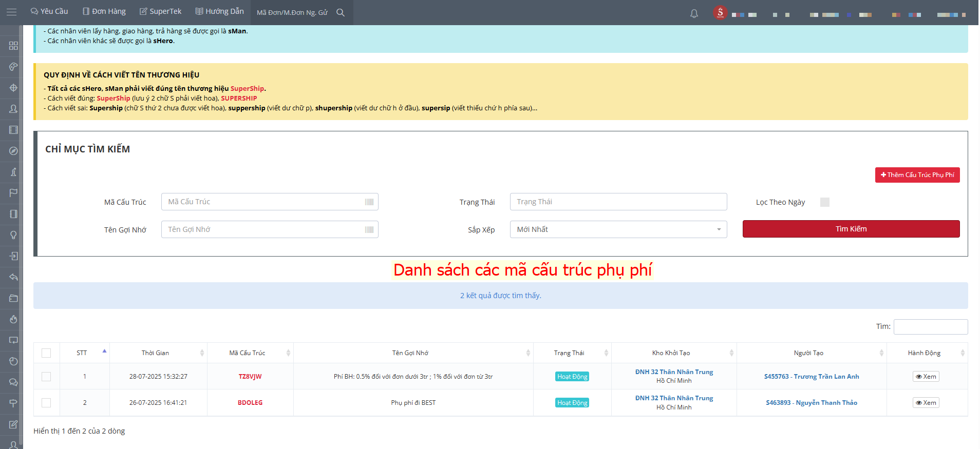Click the monitor screen sidebar icon
Screen dimensions: 980x449
tap(13, 340)
